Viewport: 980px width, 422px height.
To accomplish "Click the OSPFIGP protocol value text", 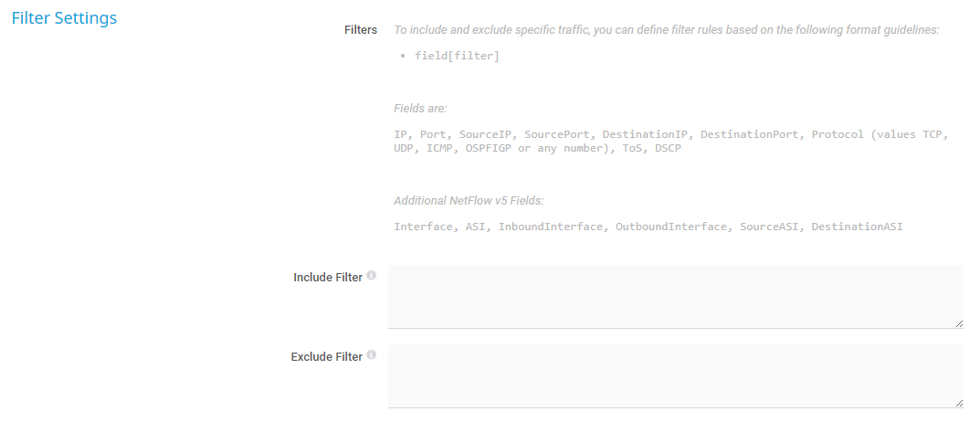I will pos(489,148).
